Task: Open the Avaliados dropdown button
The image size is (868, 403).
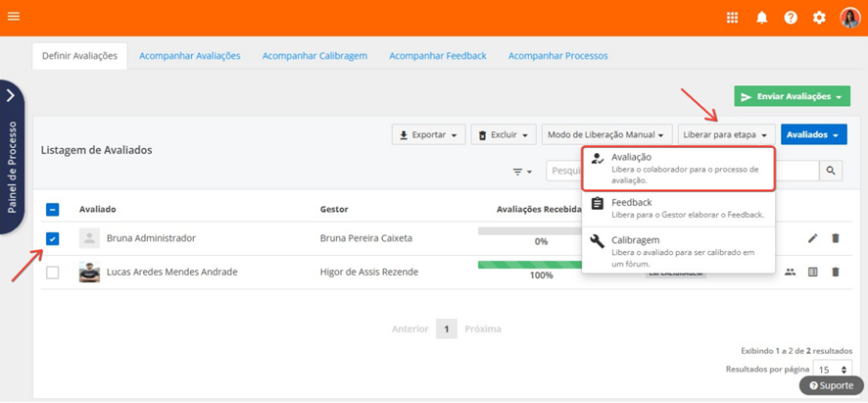Action: click(813, 135)
